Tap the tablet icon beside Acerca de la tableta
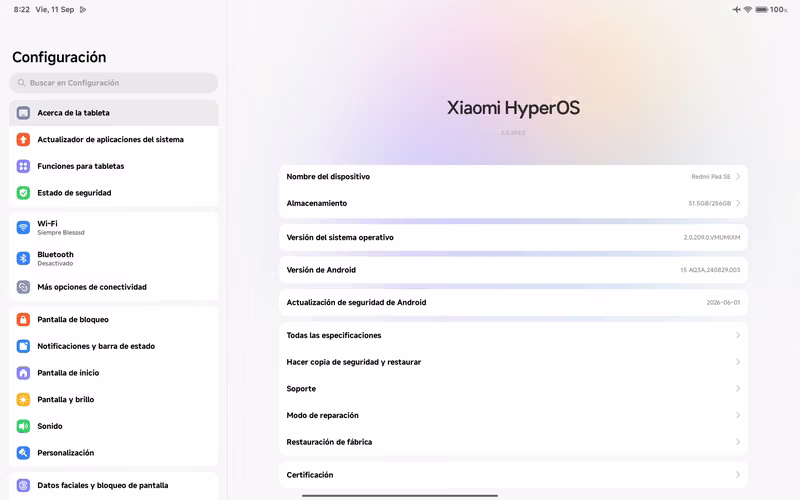 pyautogui.click(x=23, y=113)
